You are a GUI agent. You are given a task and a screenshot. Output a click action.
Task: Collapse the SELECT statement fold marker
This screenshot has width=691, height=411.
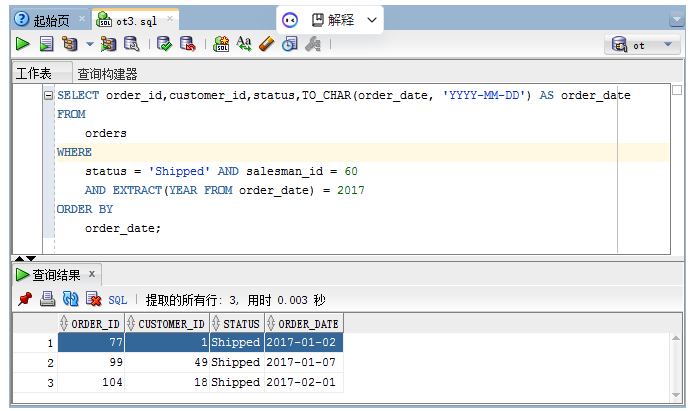[49, 95]
